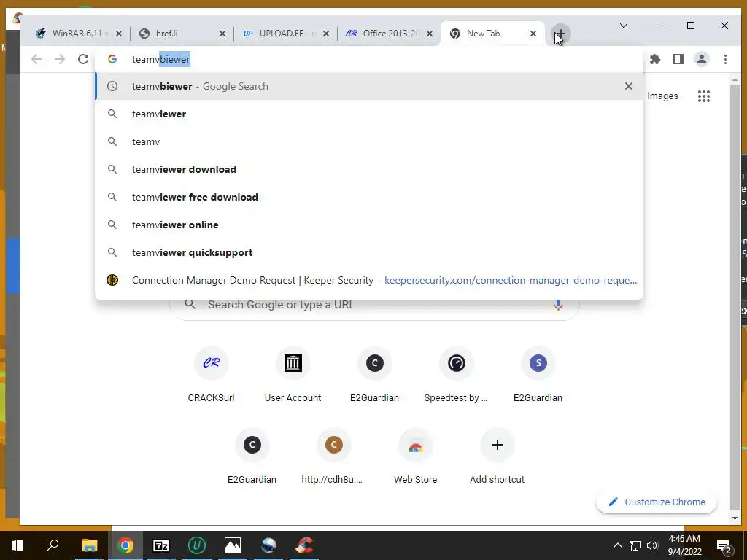Close the UPLOAD.EE tab
Viewport: 747px width, 560px height.
coord(326,34)
